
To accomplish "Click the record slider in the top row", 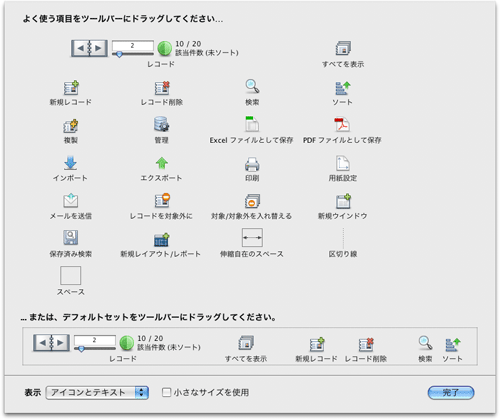I will (133, 54).
